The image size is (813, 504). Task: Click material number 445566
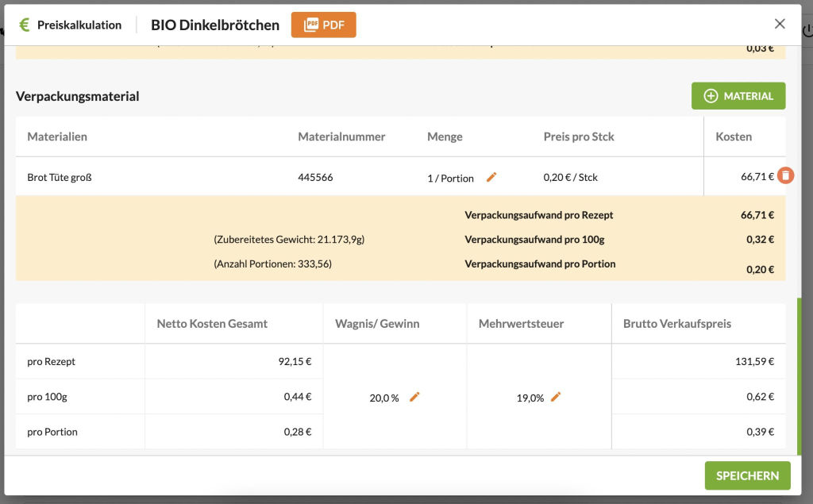click(315, 178)
